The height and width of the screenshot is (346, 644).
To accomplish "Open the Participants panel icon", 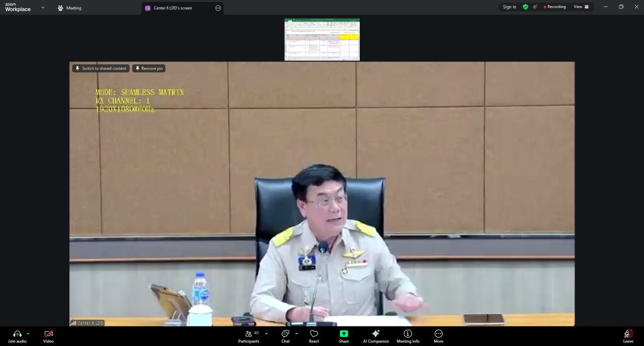I will pos(249,333).
